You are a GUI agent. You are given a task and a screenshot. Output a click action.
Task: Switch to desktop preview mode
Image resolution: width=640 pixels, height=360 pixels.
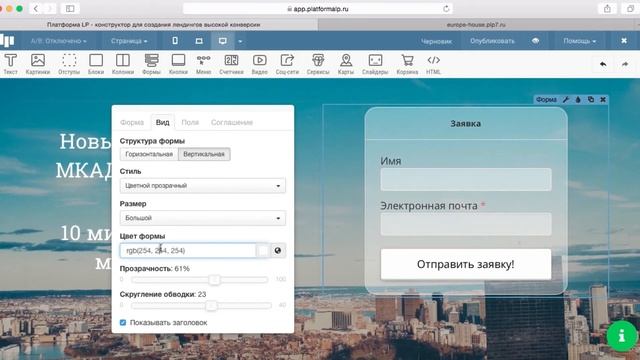222,41
